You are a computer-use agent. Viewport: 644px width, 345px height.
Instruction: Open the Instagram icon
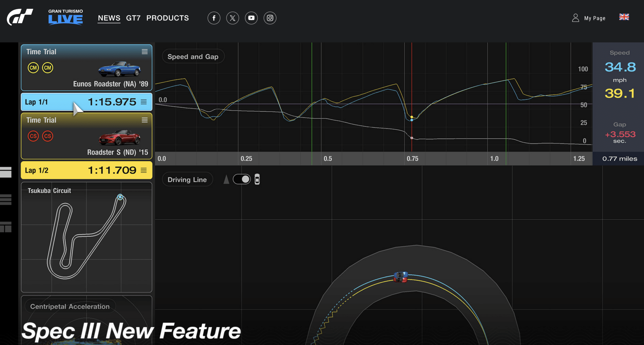pyautogui.click(x=270, y=18)
